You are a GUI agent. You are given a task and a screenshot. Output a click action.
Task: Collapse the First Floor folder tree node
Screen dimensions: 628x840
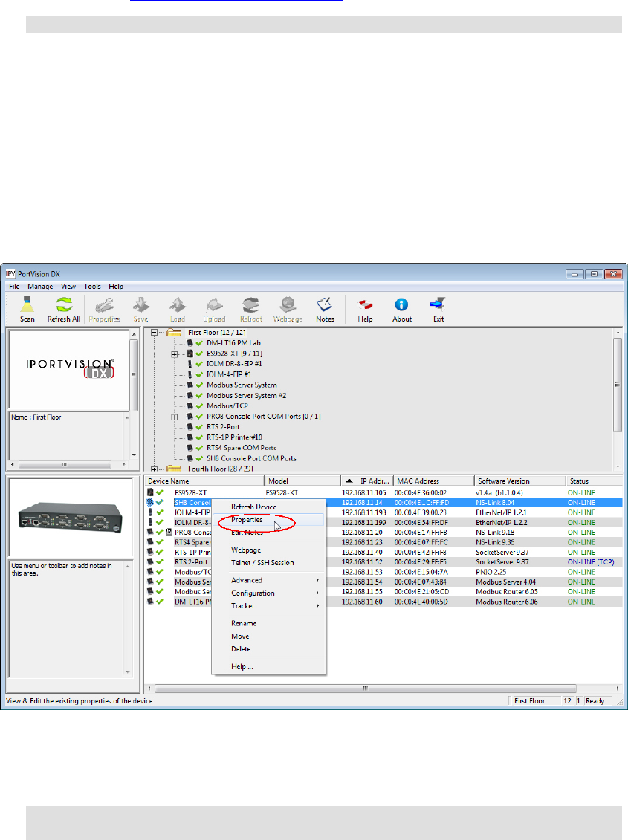155,333
